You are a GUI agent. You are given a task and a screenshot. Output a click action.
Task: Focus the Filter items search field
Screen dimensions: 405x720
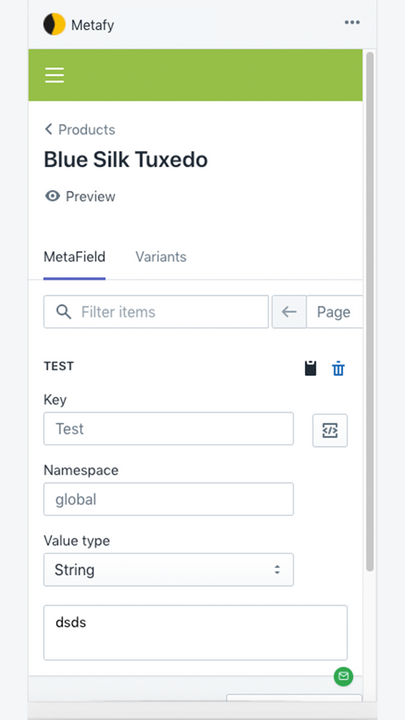click(156, 312)
